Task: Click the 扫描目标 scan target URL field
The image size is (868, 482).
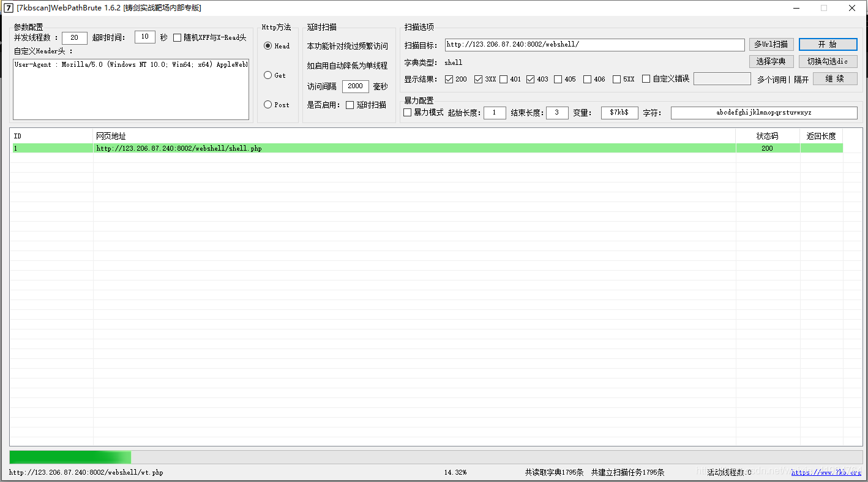Action: pos(594,45)
